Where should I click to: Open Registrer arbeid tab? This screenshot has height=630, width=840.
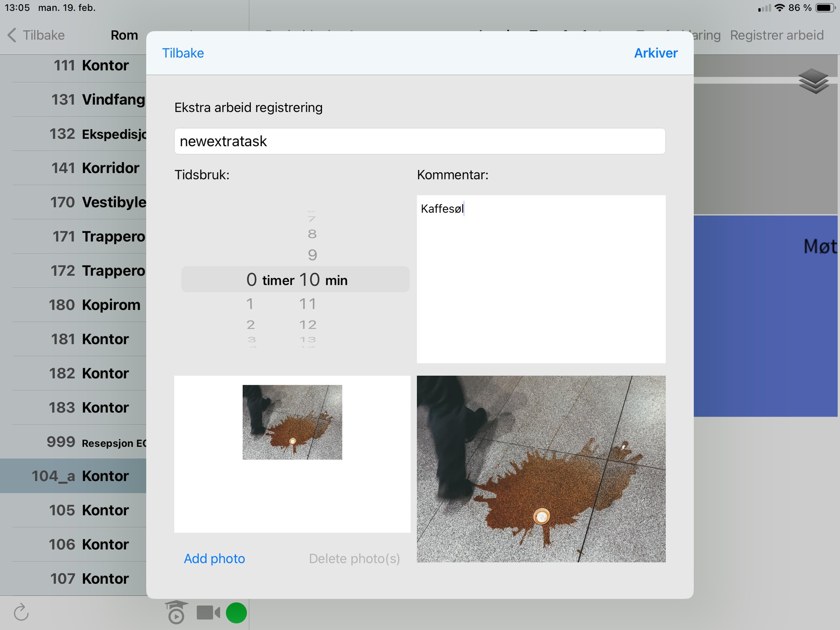(x=777, y=35)
